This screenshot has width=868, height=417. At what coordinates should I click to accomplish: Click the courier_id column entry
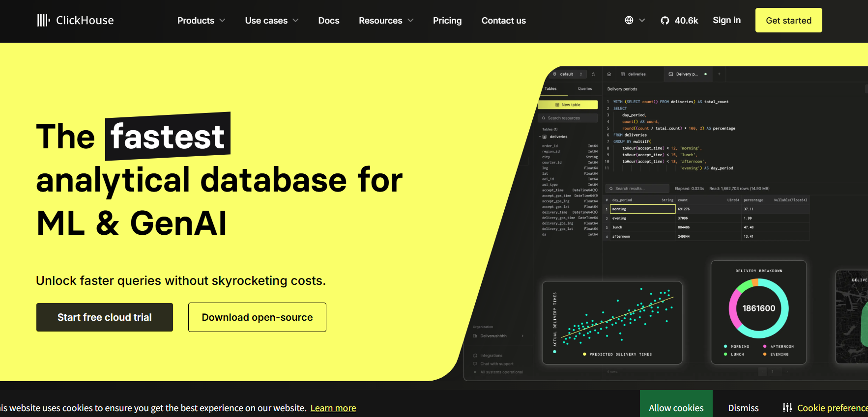click(x=570, y=163)
